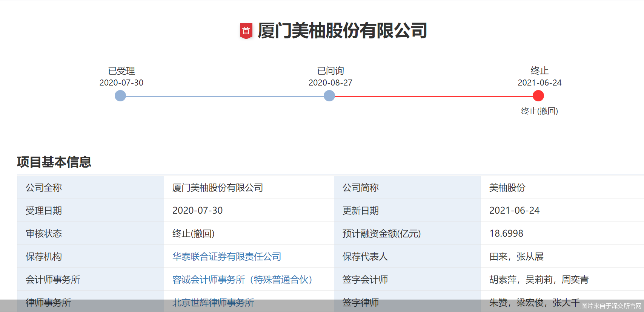Click the 已问询 stage label
Screen dimensions: 644x312
[330, 71]
